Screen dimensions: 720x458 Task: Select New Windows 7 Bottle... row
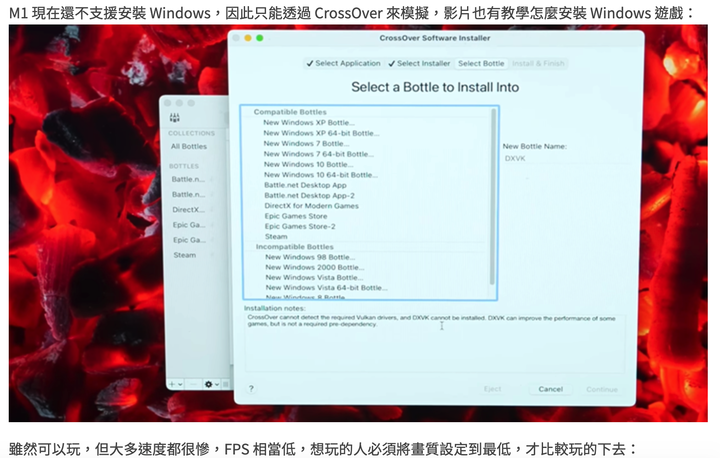click(x=306, y=144)
